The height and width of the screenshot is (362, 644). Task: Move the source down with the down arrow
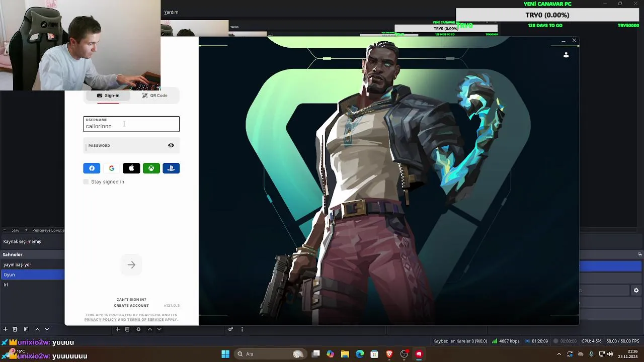(x=159, y=329)
